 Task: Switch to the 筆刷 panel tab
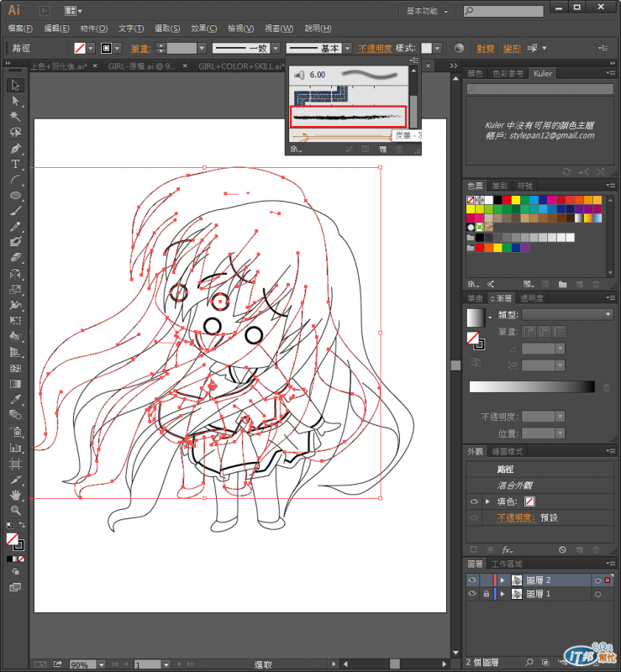tap(500, 186)
